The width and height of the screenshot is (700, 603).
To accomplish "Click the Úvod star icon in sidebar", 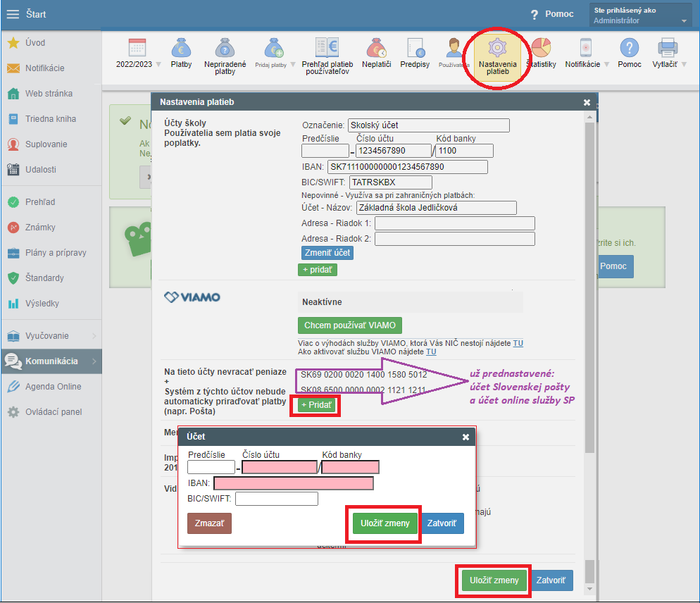I will click(13, 43).
